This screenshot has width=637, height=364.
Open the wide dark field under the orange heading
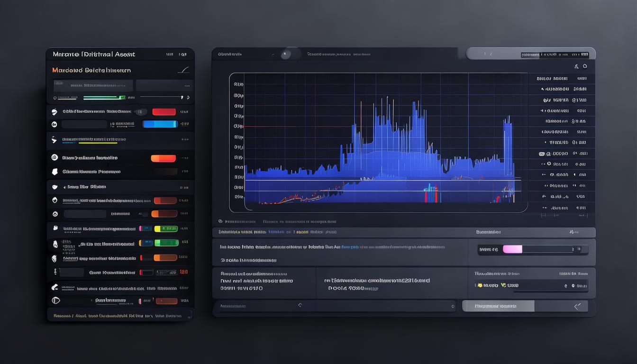[x=93, y=85]
